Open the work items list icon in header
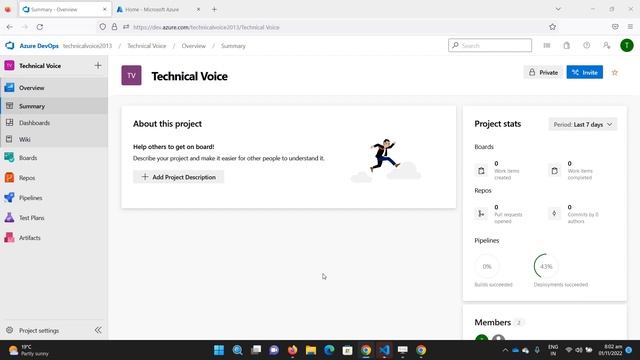The height and width of the screenshot is (360, 640). point(547,45)
